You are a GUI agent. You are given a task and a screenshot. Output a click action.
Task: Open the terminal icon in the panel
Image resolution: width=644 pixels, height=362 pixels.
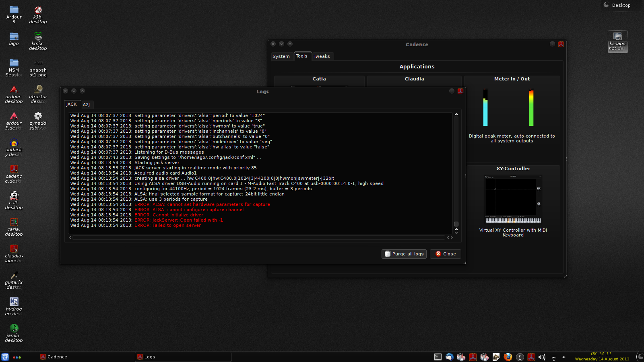pyautogui.click(x=438, y=357)
